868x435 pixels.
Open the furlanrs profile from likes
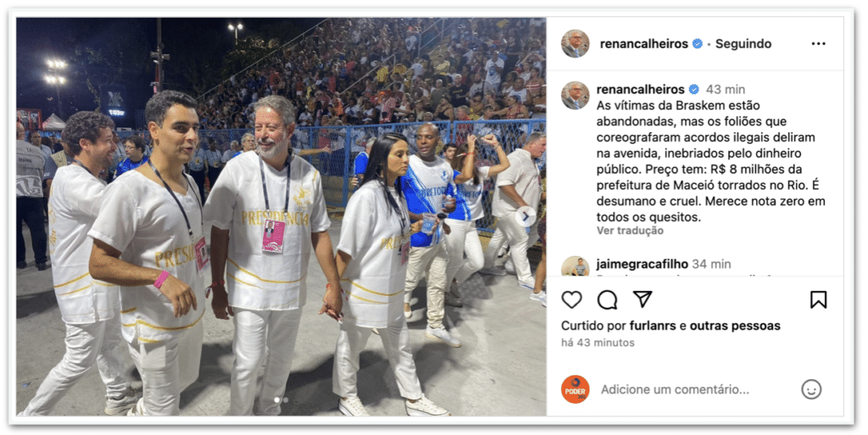(653, 326)
